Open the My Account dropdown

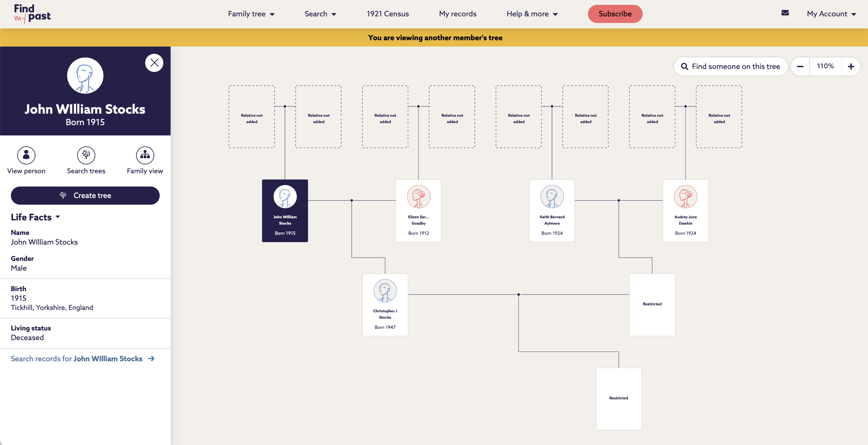[831, 14]
